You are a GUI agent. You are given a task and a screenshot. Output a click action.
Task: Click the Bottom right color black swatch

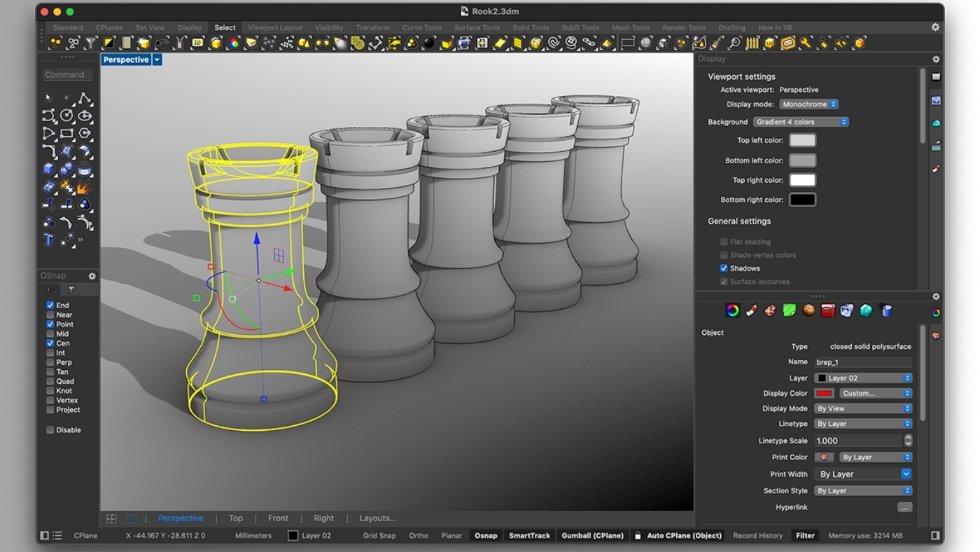tap(803, 200)
